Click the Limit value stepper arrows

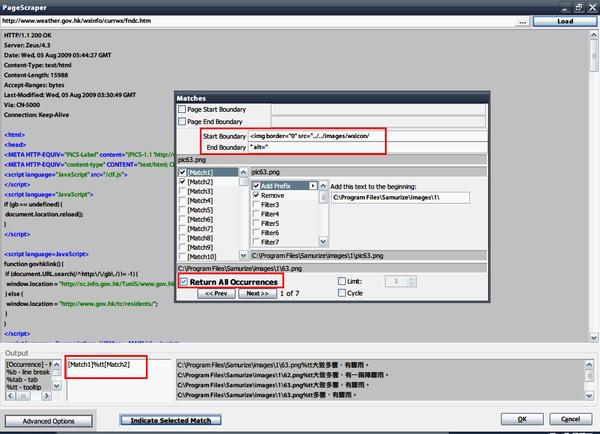click(x=411, y=281)
